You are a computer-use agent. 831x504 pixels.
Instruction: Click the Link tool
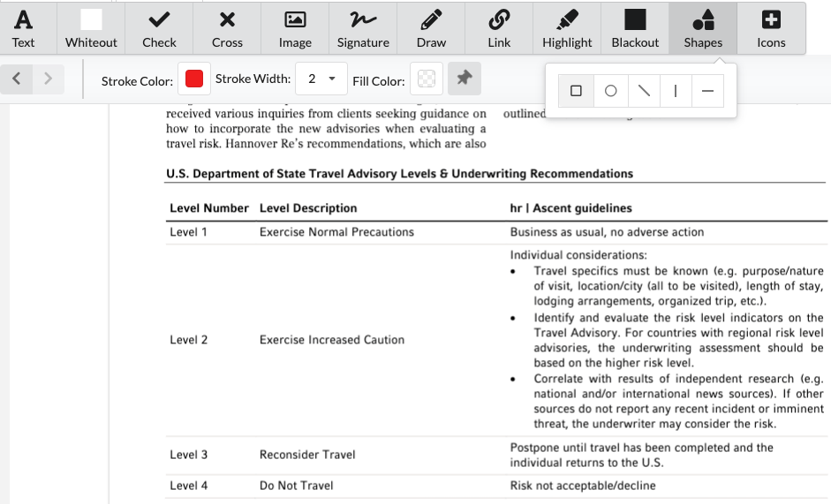[x=499, y=28]
